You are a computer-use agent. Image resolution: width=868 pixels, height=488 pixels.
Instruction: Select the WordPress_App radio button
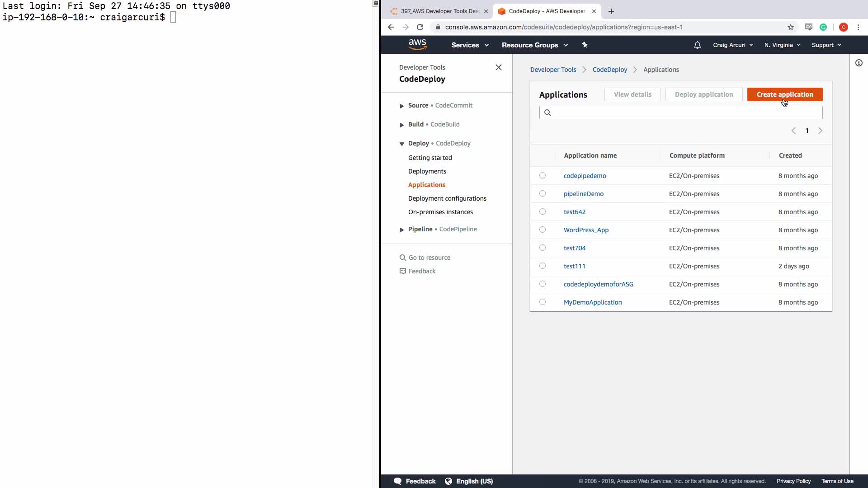pyautogui.click(x=542, y=230)
